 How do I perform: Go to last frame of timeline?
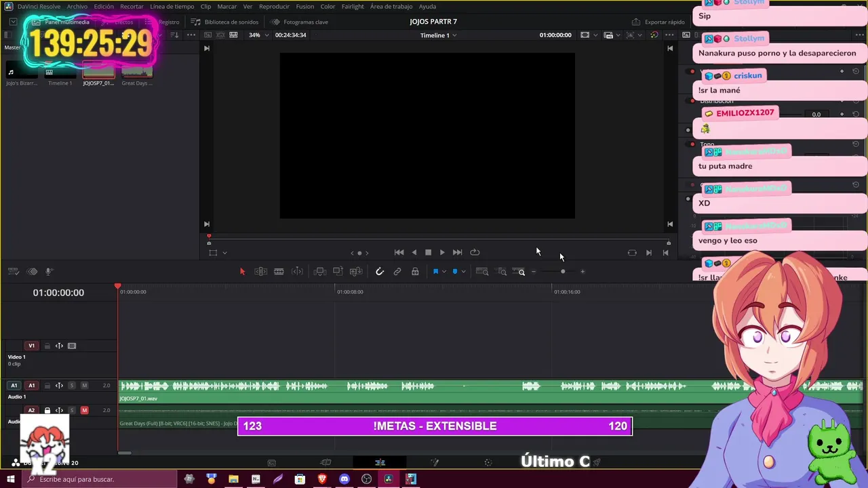pos(458,252)
